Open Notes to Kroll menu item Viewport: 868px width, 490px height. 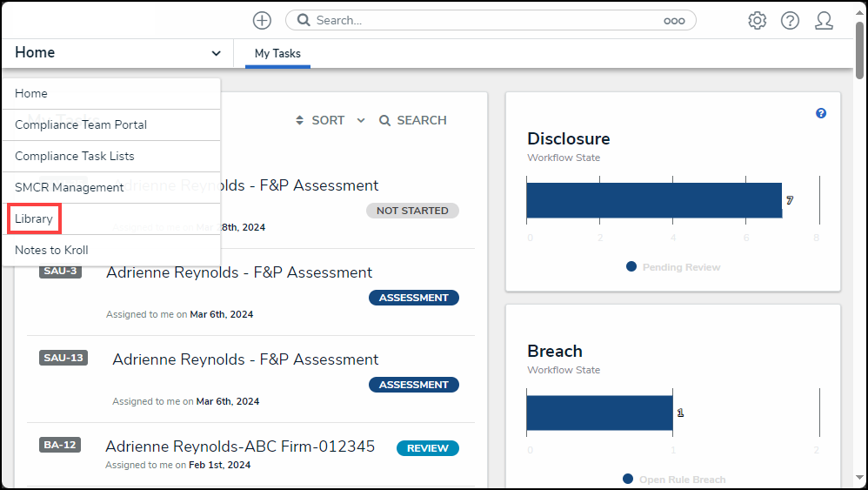[x=52, y=250]
